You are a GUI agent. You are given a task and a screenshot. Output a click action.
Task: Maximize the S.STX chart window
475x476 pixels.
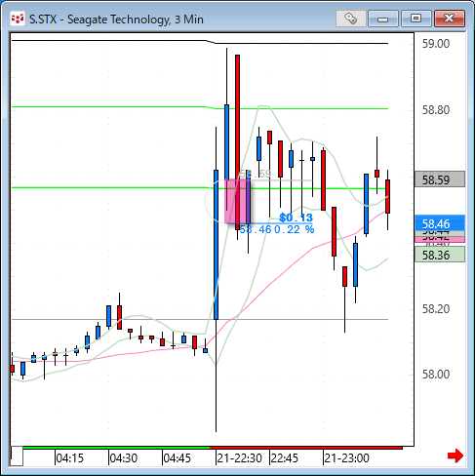(x=416, y=19)
